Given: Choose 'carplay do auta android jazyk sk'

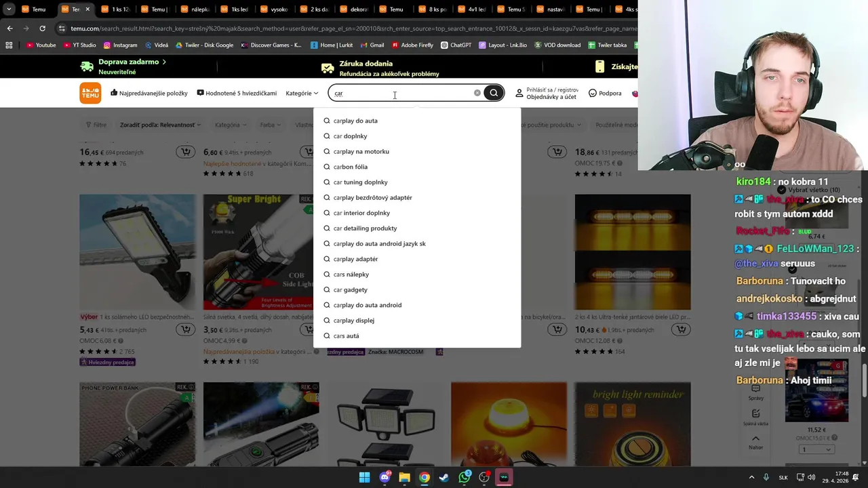Looking at the screenshot, I should tap(417, 243).
